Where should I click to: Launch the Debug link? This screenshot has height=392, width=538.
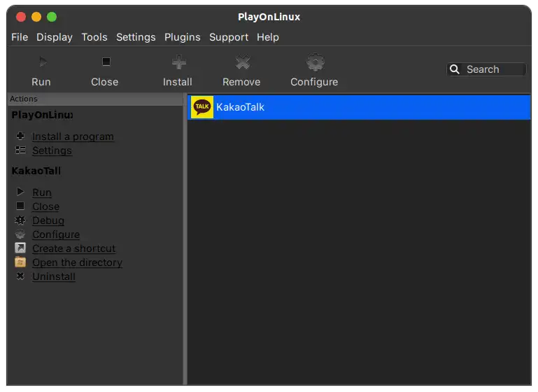point(48,220)
